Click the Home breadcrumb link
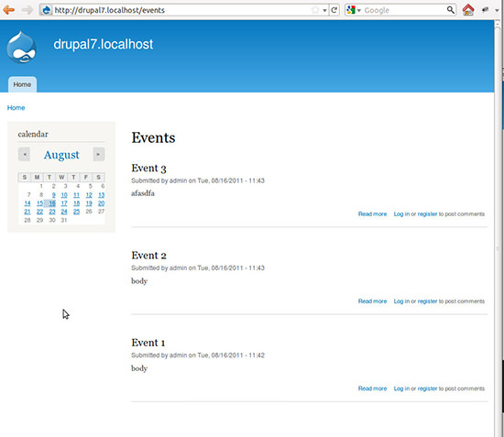504x437 pixels. (16, 107)
